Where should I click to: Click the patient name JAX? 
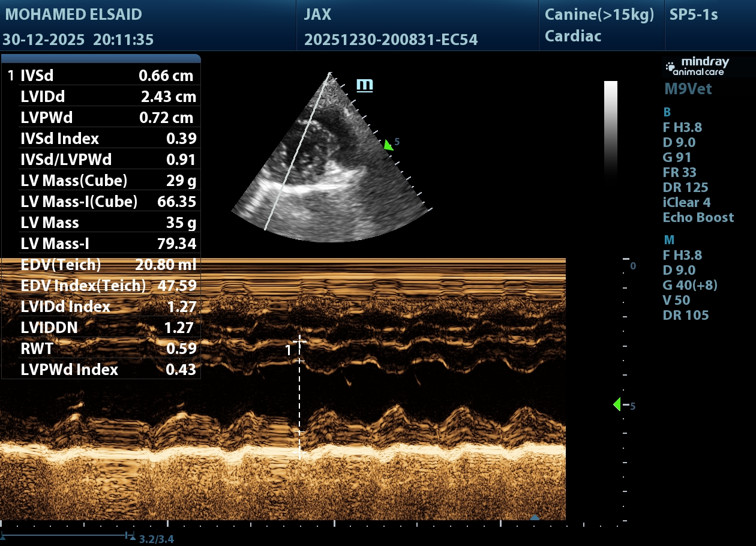[317, 15]
